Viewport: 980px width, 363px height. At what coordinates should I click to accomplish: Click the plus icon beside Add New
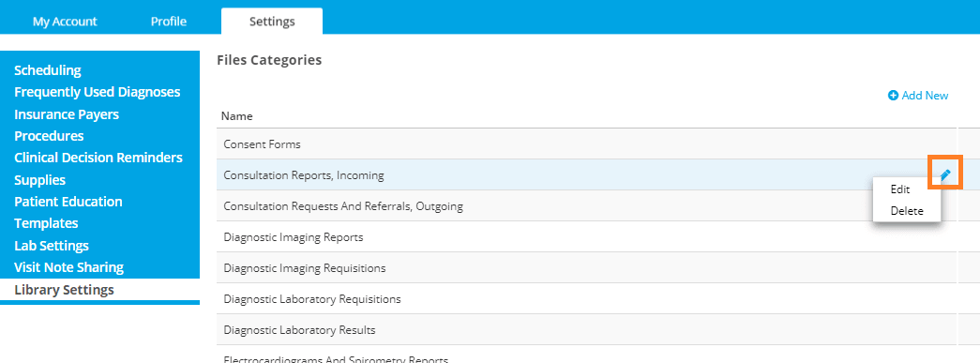pyautogui.click(x=893, y=96)
